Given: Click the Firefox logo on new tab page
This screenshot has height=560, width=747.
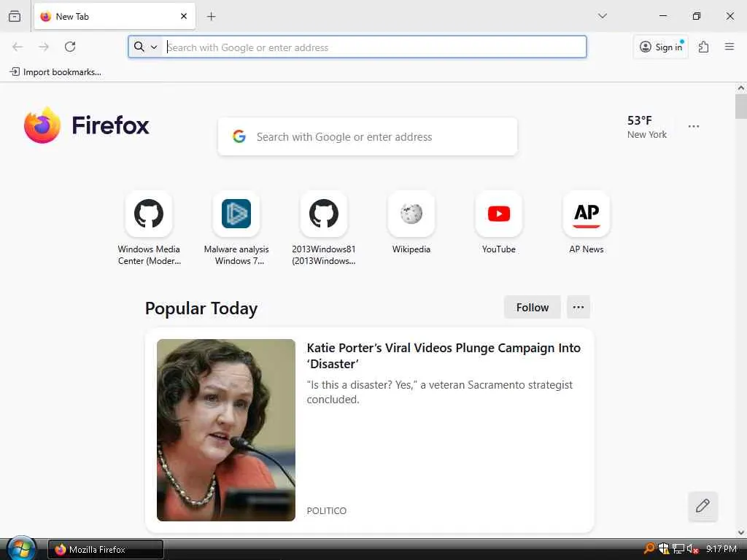Looking at the screenshot, I should pyautogui.click(x=86, y=125).
